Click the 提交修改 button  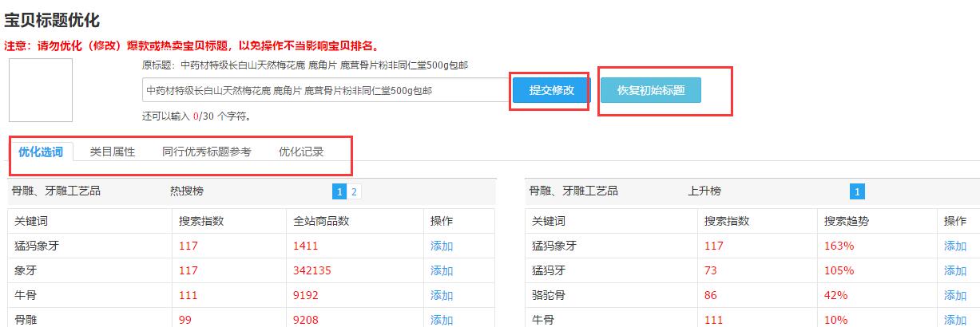click(x=551, y=90)
